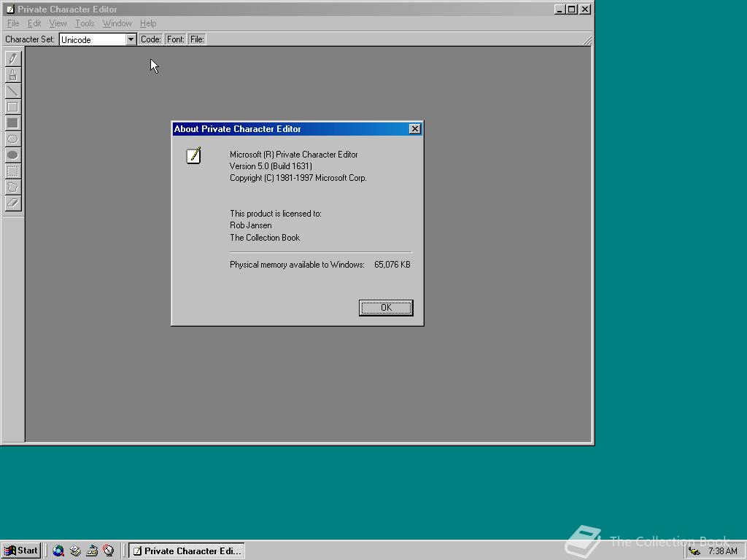The image size is (747, 560).
Task: Select the Pencil tool
Action: coord(13,58)
